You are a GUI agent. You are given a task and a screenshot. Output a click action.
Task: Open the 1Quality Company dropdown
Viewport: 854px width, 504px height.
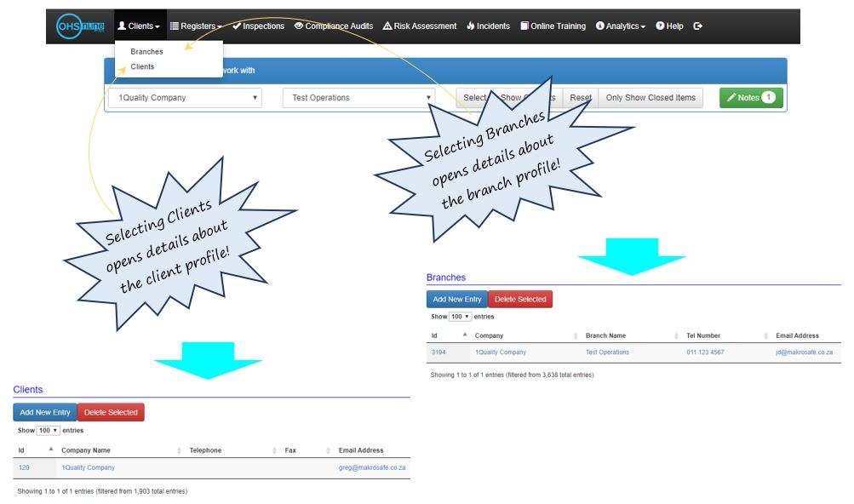click(186, 98)
